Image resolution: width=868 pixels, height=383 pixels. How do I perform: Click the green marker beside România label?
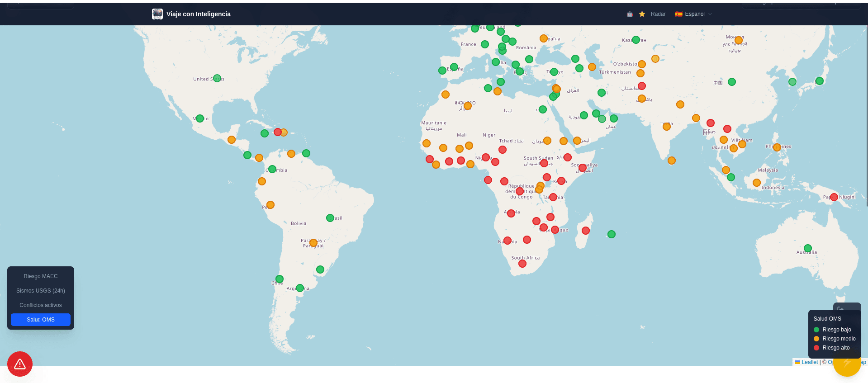click(512, 42)
